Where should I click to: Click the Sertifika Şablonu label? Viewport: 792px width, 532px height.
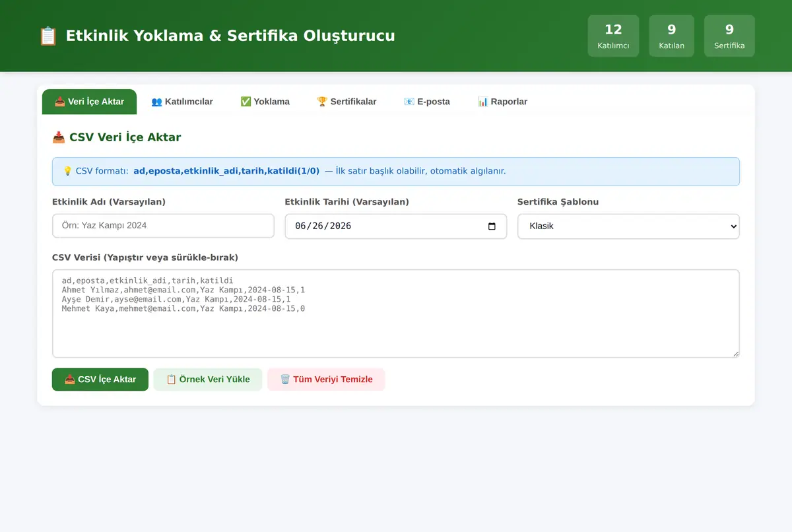tap(558, 202)
